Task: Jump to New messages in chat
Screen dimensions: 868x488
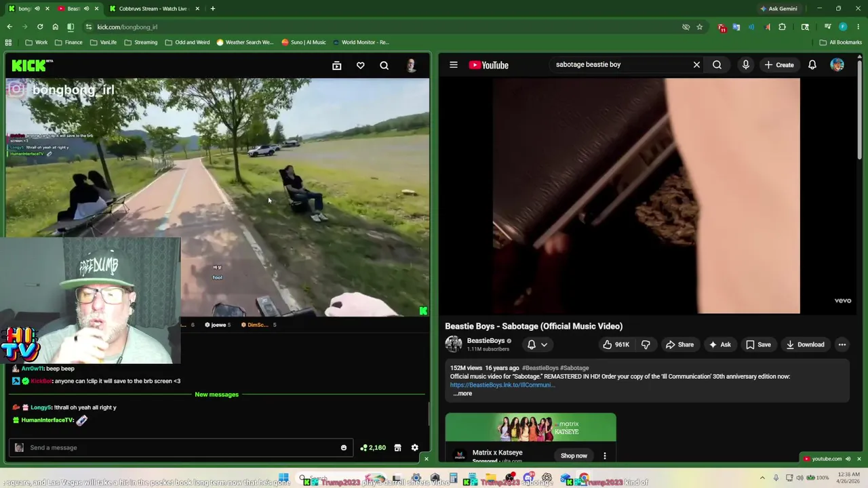Action: click(x=217, y=394)
